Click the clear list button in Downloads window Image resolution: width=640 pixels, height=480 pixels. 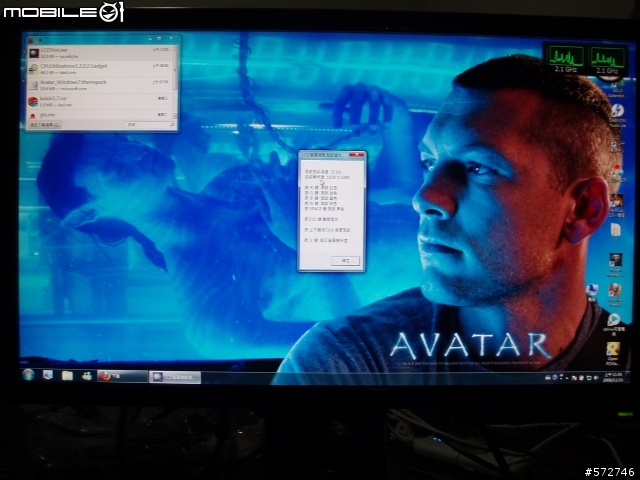pyautogui.click(x=45, y=124)
